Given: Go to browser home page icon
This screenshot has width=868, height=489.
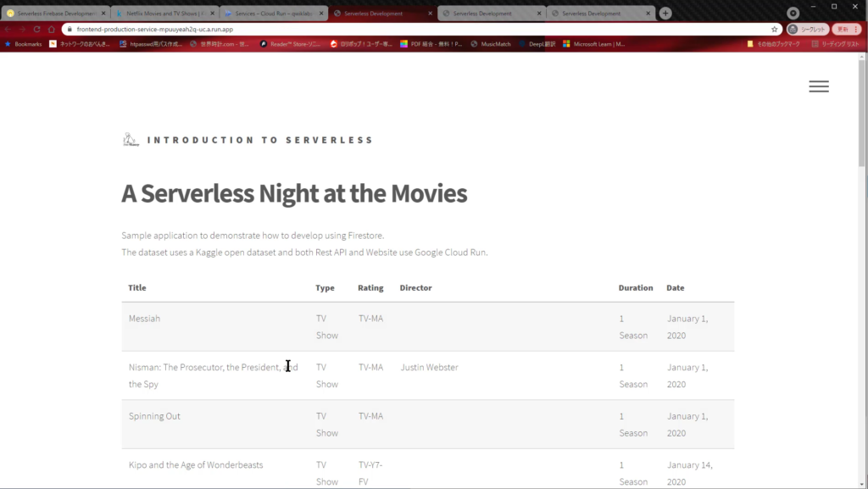Looking at the screenshot, I should (x=51, y=29).
